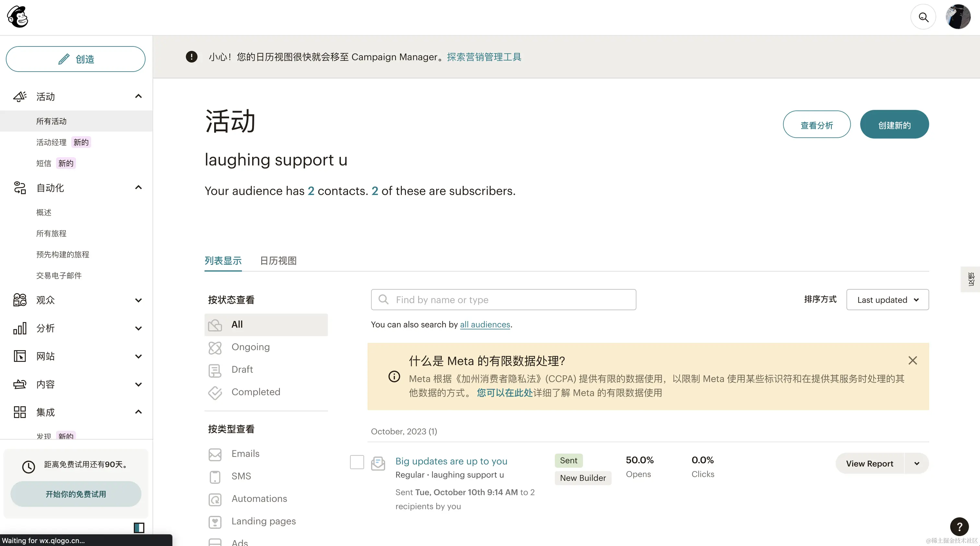
Task: Open the all audiences link
Action: 485,325
